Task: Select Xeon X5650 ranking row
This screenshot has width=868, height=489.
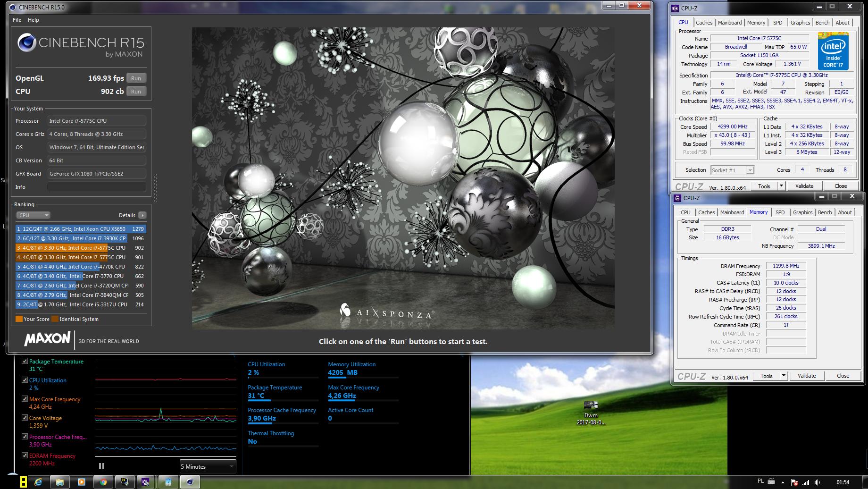Action: pos(81,229)
